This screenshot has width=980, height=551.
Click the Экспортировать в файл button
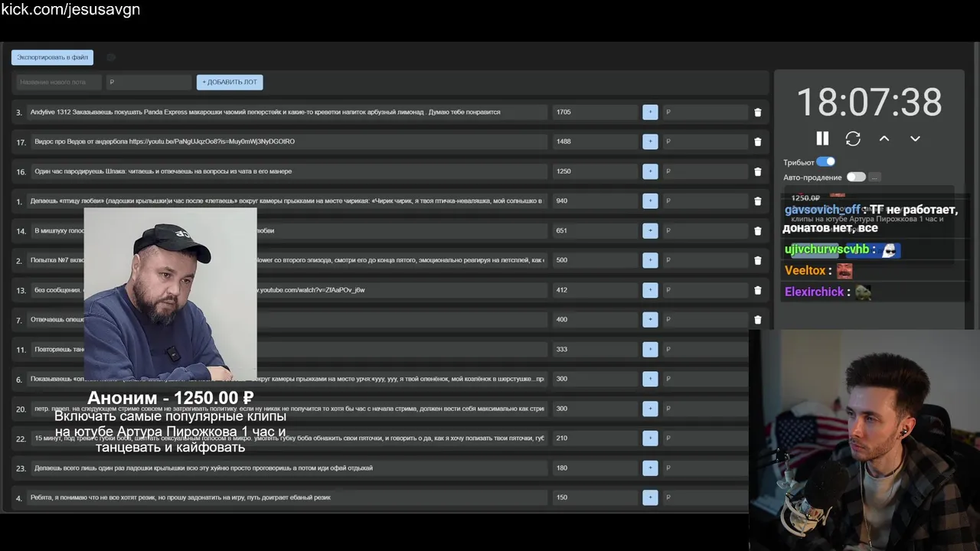pyautogui.click(x=52, y=57)
